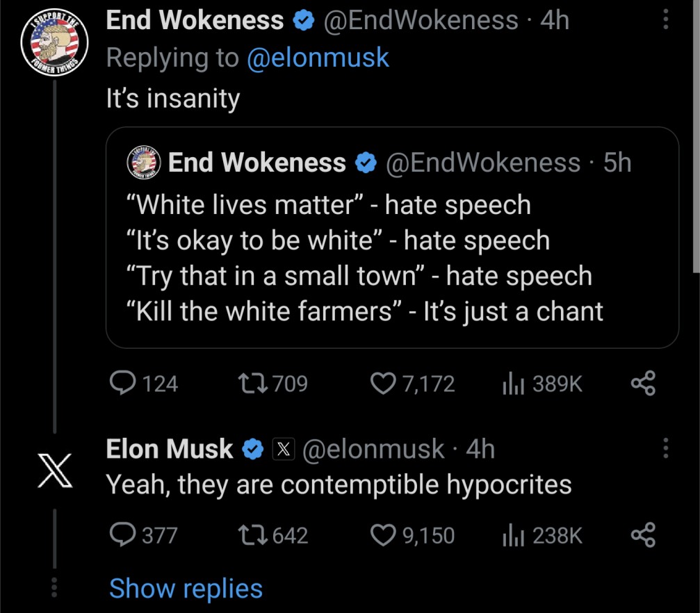The image size is (700, 613).
Task: Open the @elonmusk mention in Replying to
Action: (318, 58)
